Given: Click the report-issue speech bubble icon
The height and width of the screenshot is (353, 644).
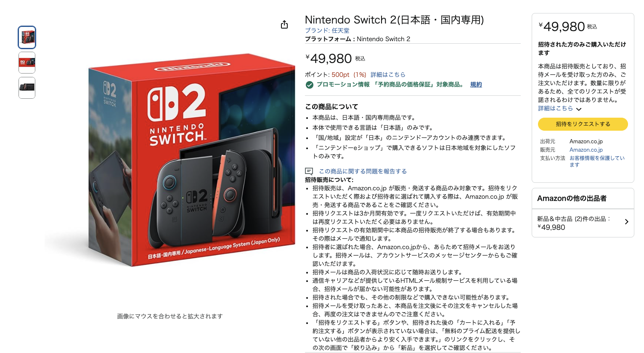Looking at the screenshot, I should (x=309, y=171).
